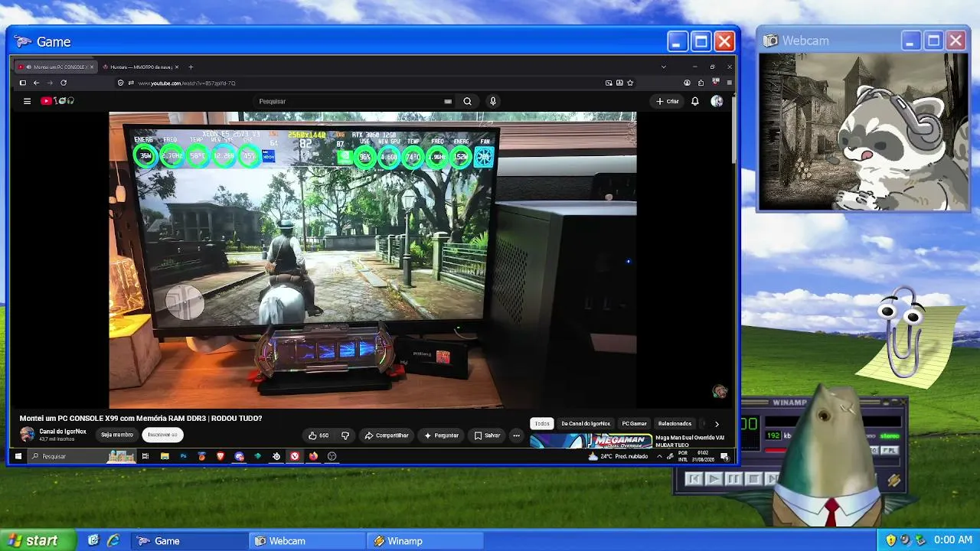This screenshot has height=551, width=980.
Task: Click the browser vertical scrollbar
Action: [x=733, y=130]
